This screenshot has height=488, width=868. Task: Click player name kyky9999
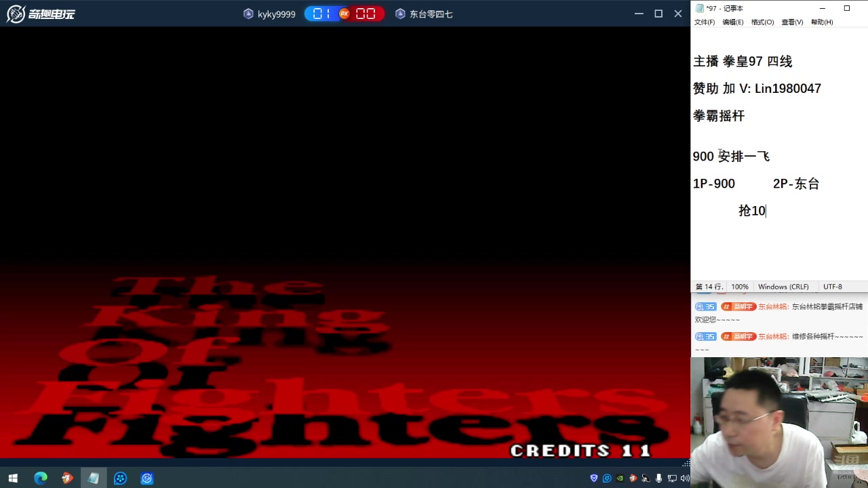click(x=277, y=14)
